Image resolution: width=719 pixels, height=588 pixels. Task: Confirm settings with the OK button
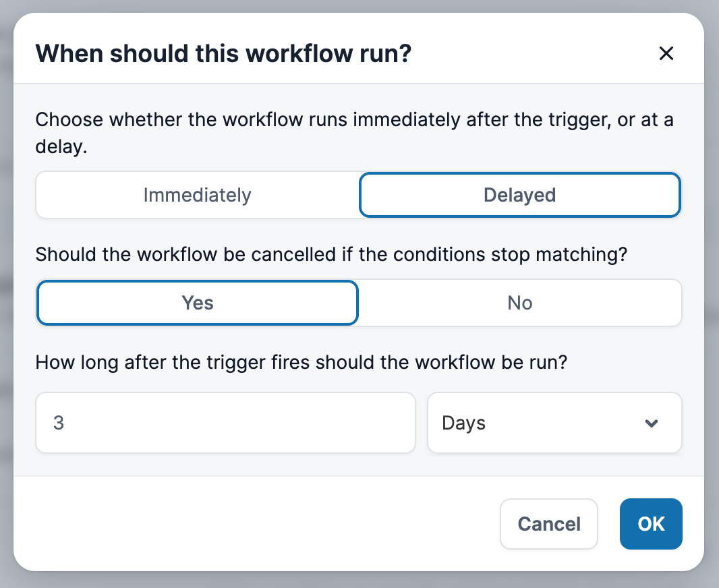coord(651,524)
